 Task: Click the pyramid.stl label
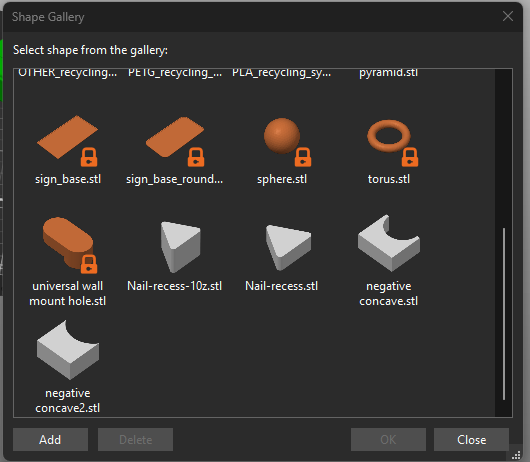click(388, 72)
